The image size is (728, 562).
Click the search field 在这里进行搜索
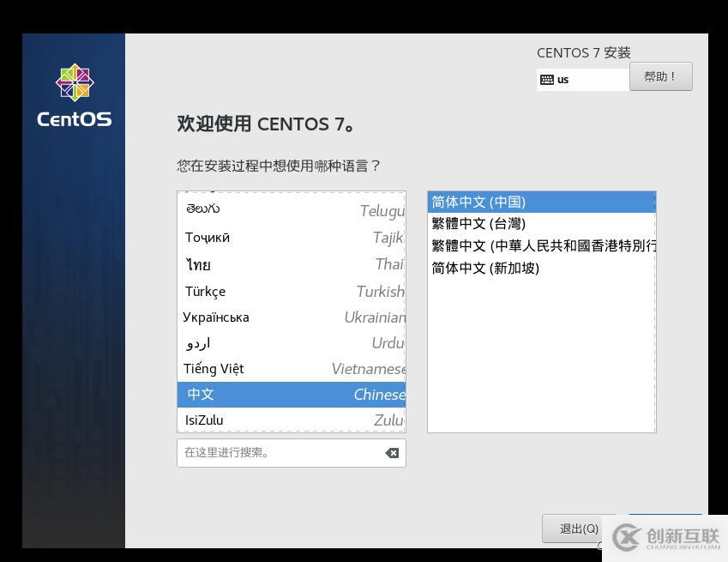pos(291,453)
